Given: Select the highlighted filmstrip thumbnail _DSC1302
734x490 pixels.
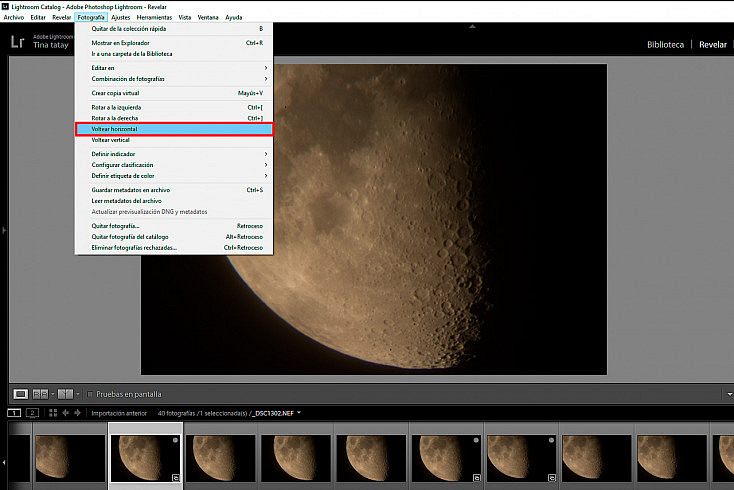Looking at the screenshot, I should pos(146,458).
